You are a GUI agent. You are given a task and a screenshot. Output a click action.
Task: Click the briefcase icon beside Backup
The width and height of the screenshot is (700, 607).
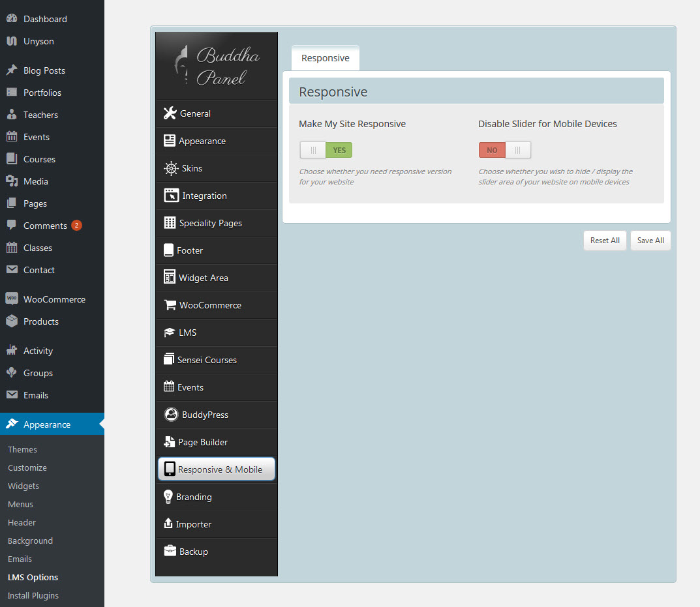point(170,552)
